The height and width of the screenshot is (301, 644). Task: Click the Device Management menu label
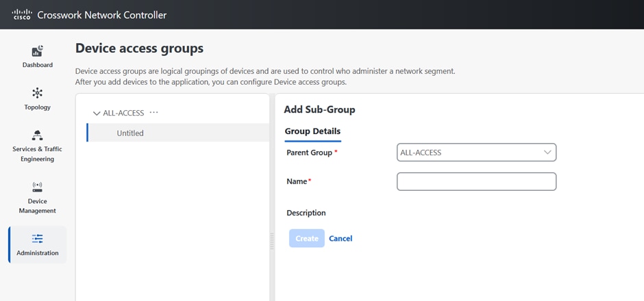point(38,206)
